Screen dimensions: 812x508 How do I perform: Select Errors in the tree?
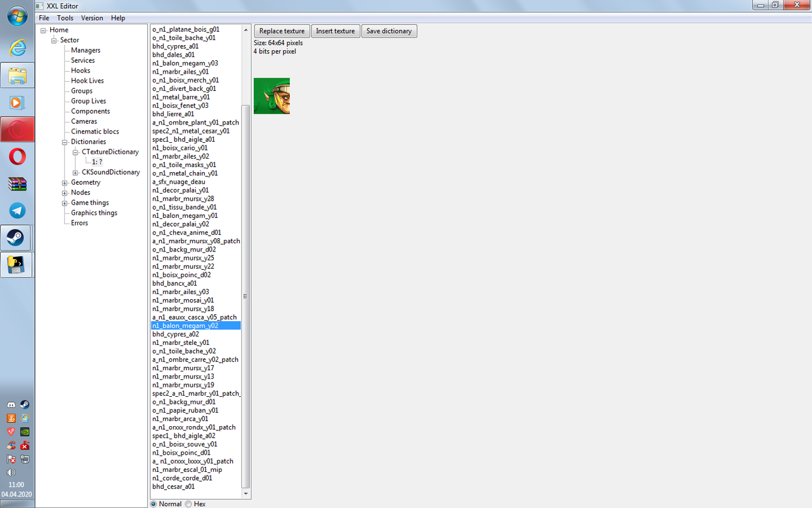click(x=79, y=223)
